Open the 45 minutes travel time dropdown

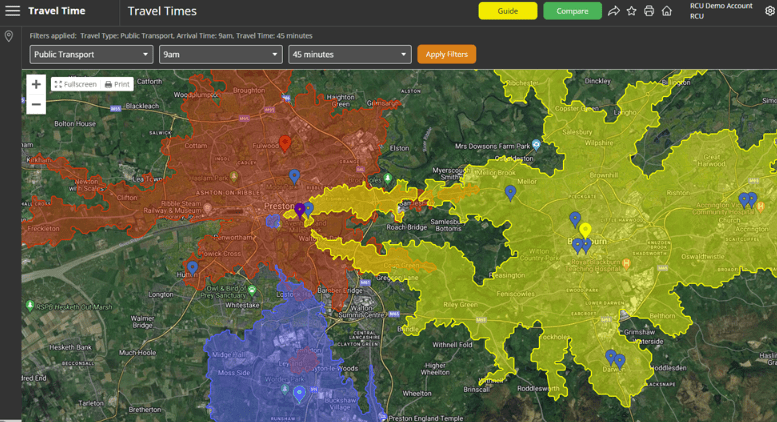(x=350, y=54)
